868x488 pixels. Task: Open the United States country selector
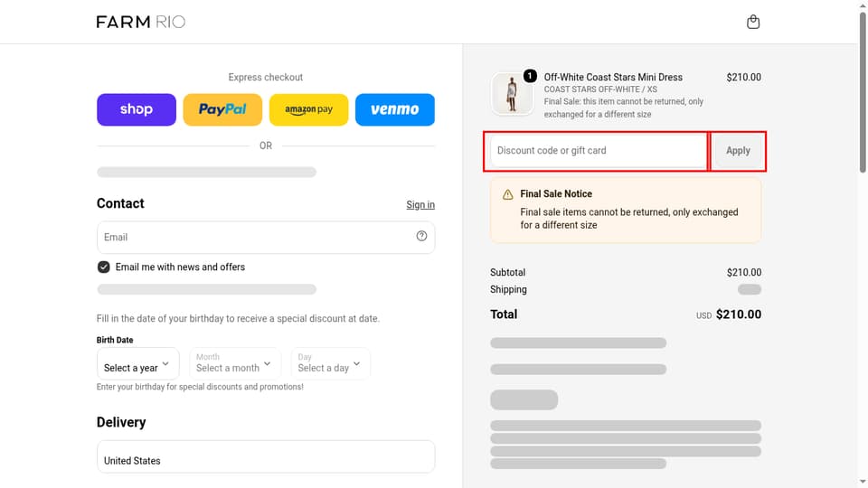click(266, 456)
